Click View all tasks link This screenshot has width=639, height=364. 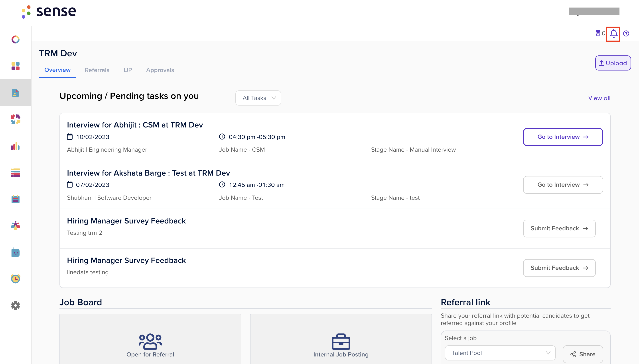[599, 98]
